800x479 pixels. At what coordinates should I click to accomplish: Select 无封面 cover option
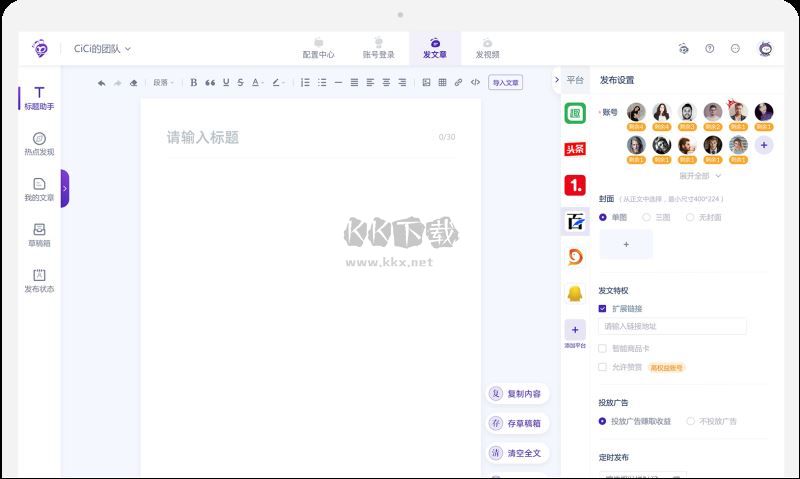[x=704, y=217]
